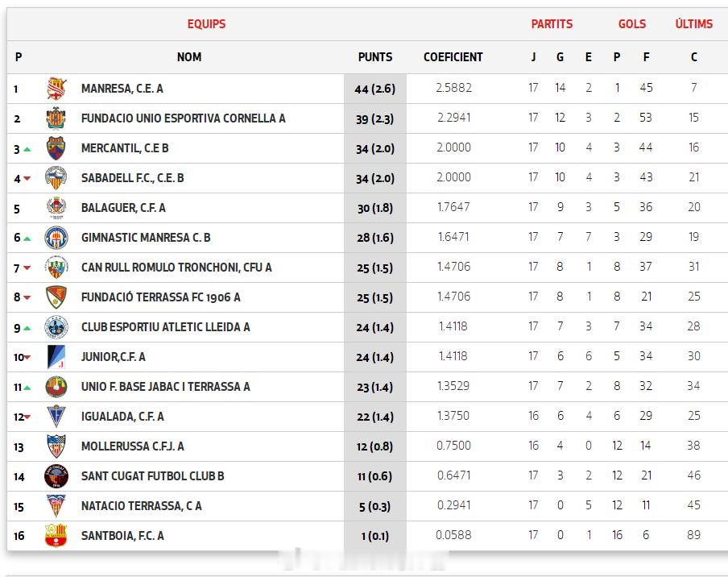
Task: Click the PUNTS column header
Action: (x=375, y=57)
